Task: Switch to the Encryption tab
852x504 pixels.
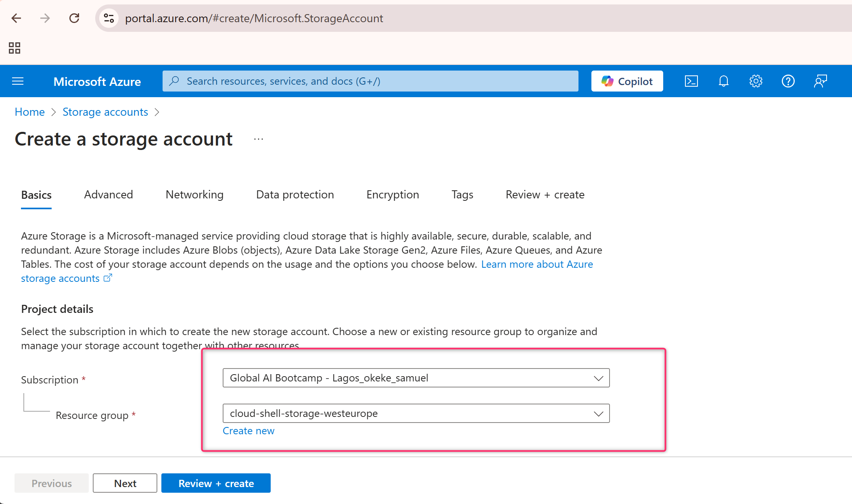Action: 393,195
